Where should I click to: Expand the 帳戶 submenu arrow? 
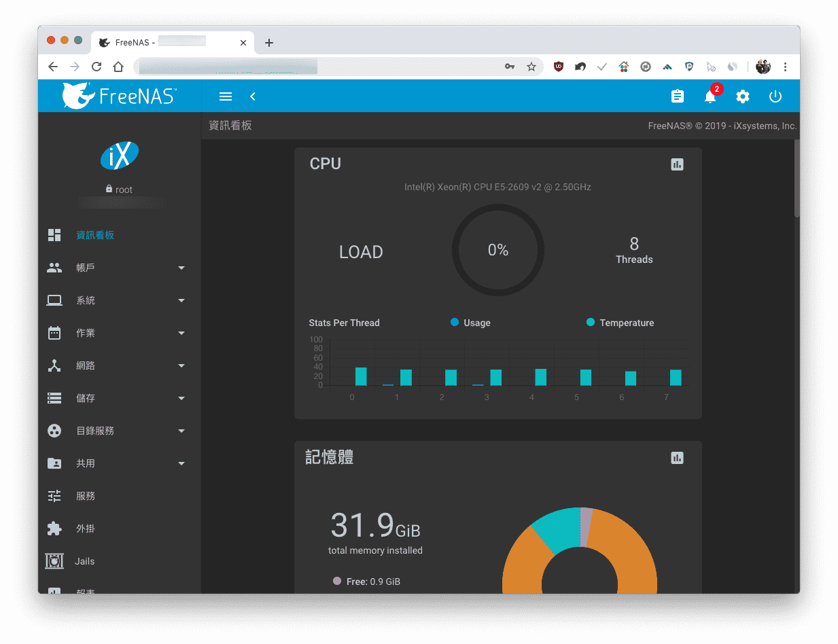181,268
